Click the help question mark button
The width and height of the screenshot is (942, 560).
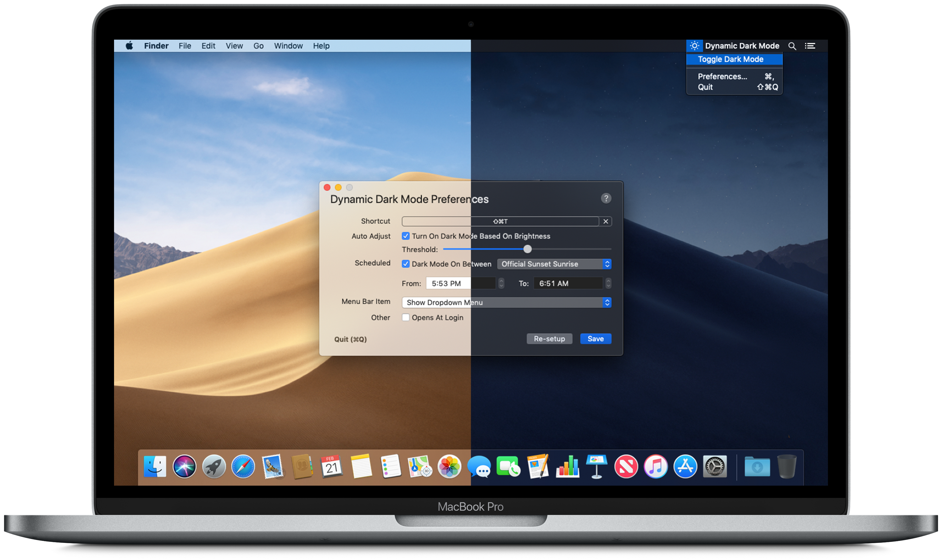[606, 198]
